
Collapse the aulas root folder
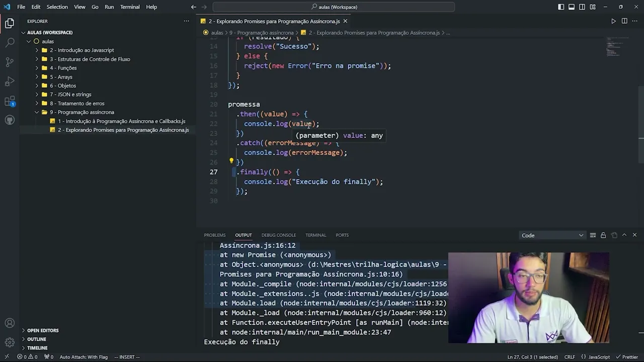click(x=48, y=41)
